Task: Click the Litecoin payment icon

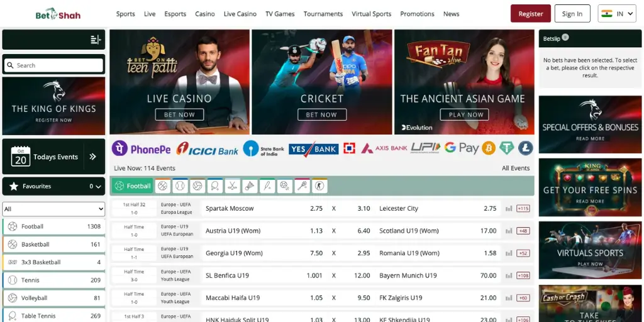Action: point(525,148)
